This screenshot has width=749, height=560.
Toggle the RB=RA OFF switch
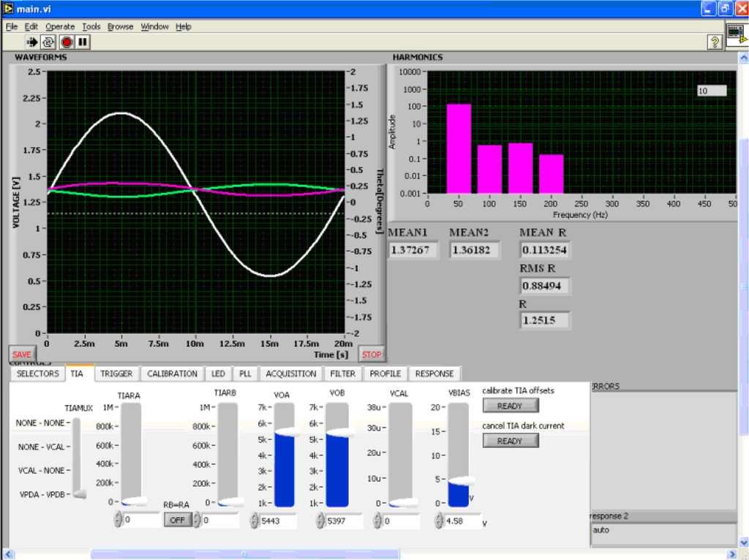[x=176, y=520]
